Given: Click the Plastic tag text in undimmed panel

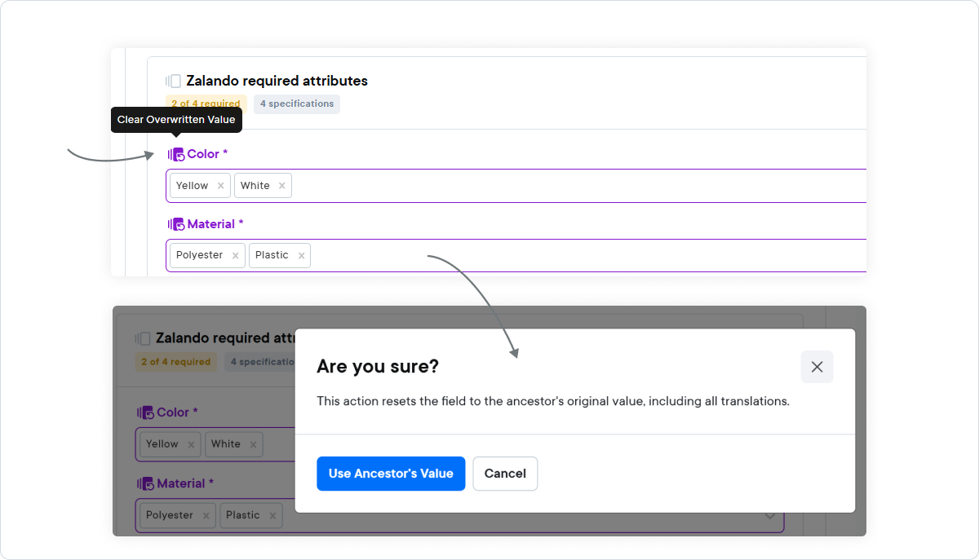Looking at the screenshot, I should point(272,255).
